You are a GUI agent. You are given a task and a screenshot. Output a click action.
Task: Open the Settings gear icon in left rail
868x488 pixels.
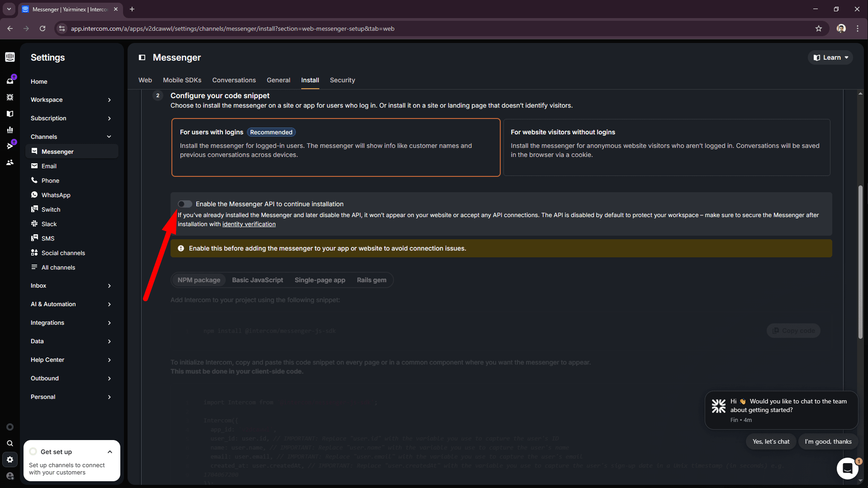[10, 460]
